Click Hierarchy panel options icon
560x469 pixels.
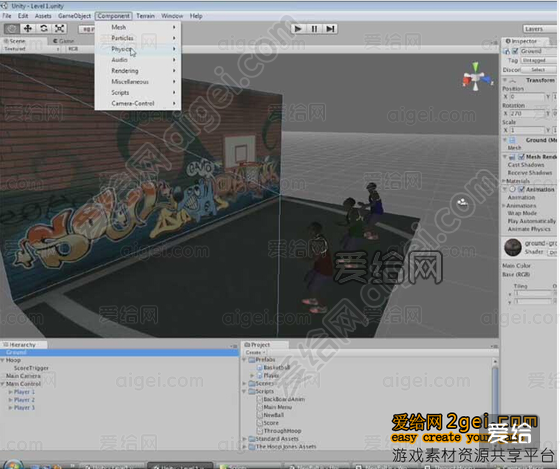234,346
